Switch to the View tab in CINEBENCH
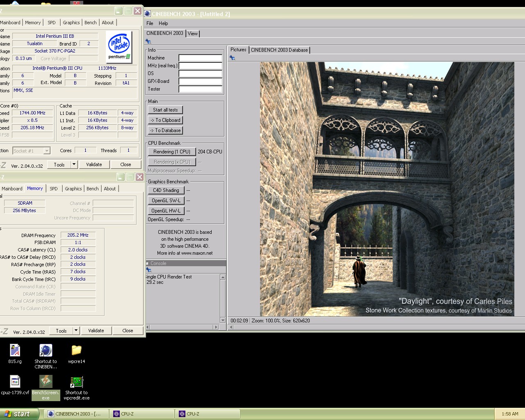525x420 pixels. pos(193,34)
